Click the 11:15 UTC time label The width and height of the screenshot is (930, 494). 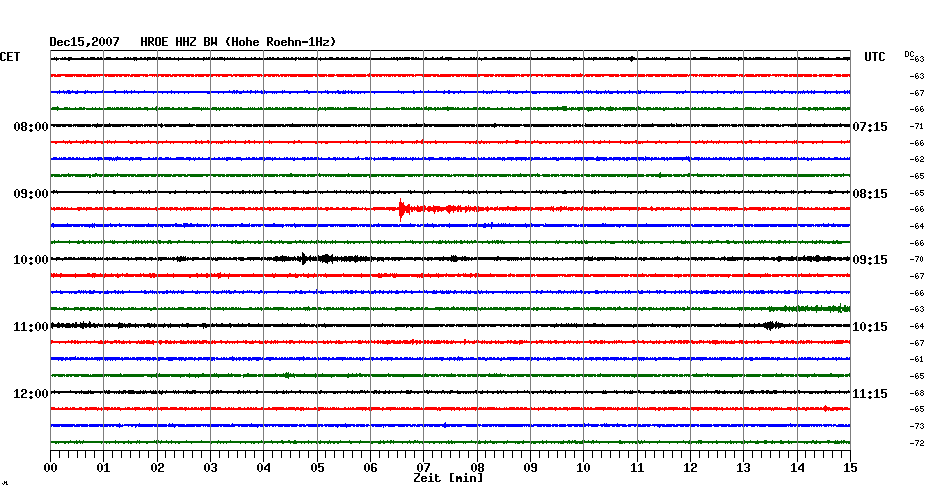click(x=870, y=394)
